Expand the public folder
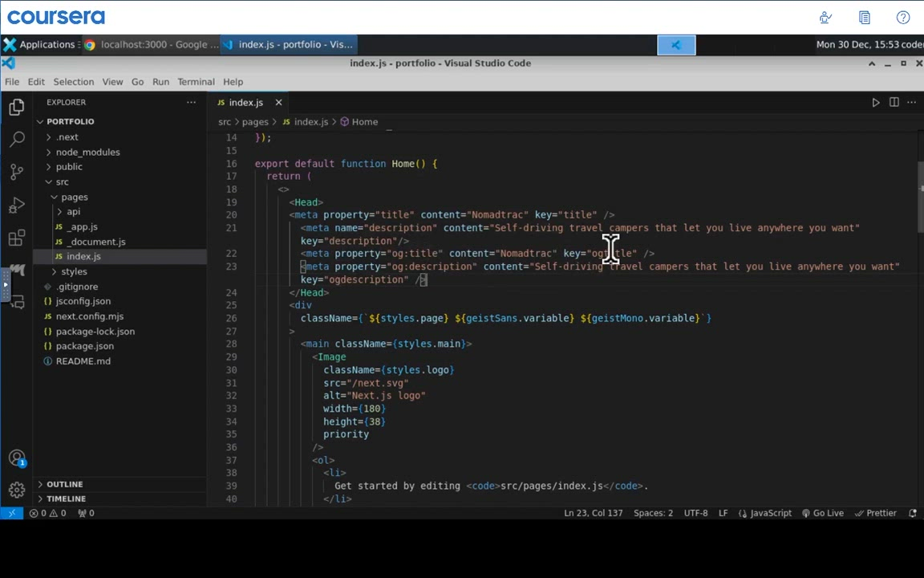The image size is (924, 578). pos(120,167)
